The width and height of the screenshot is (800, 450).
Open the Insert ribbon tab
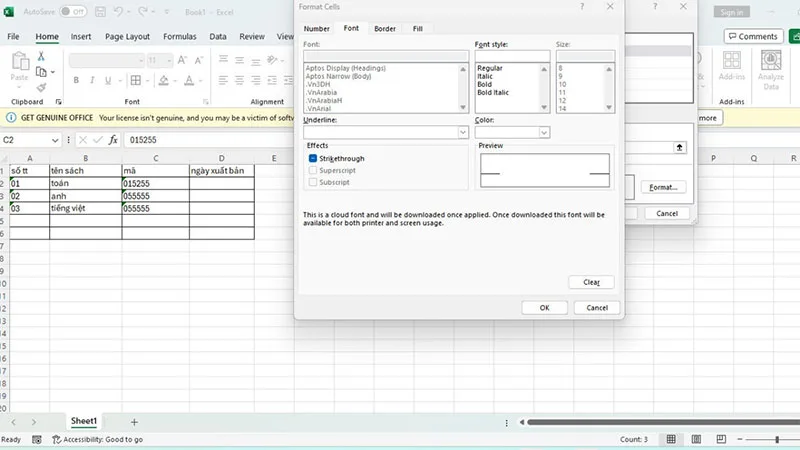(81, 36)
